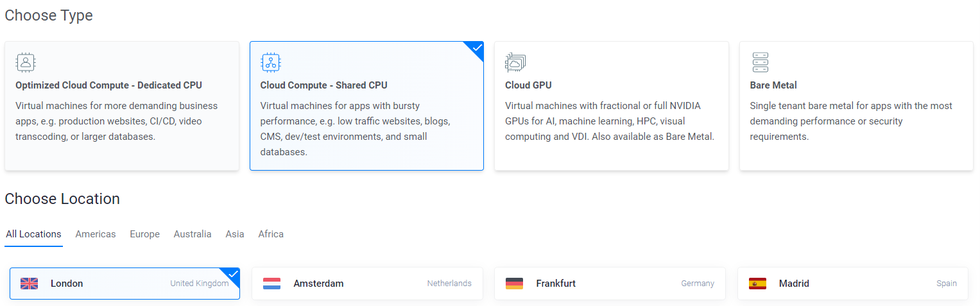Switch to the Europe tab
The image size is (980, 306).
(144, 234)
